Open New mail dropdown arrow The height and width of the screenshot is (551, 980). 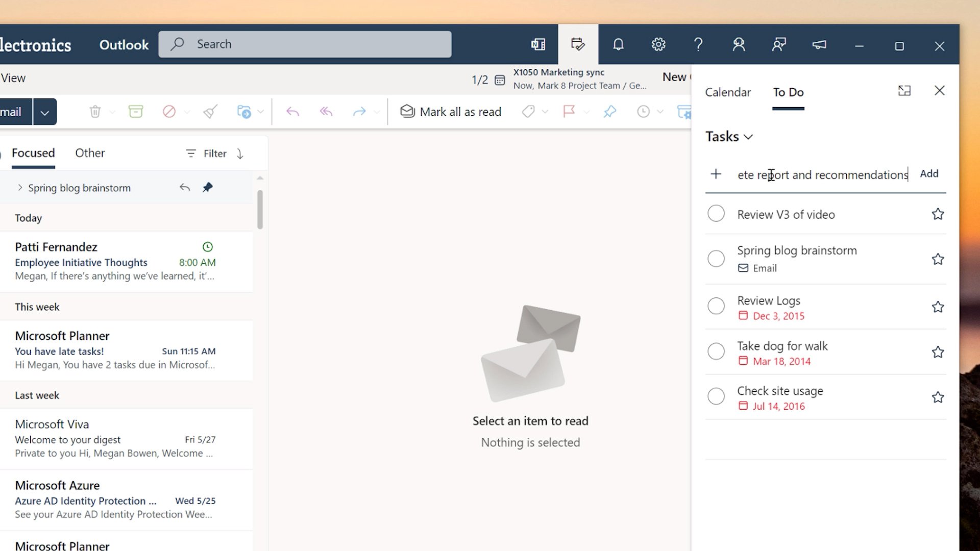[45, 112]
